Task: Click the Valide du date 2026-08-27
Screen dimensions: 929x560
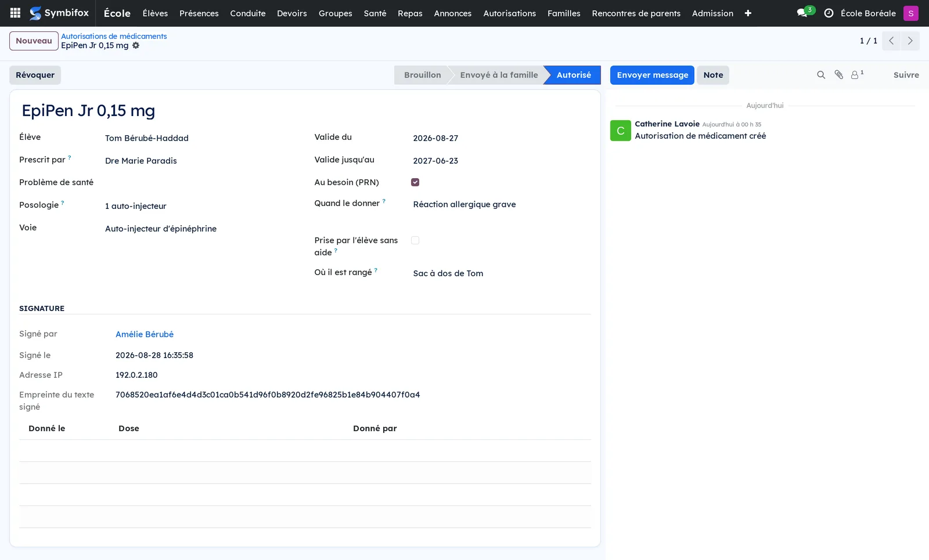Action: pos(435,138)
